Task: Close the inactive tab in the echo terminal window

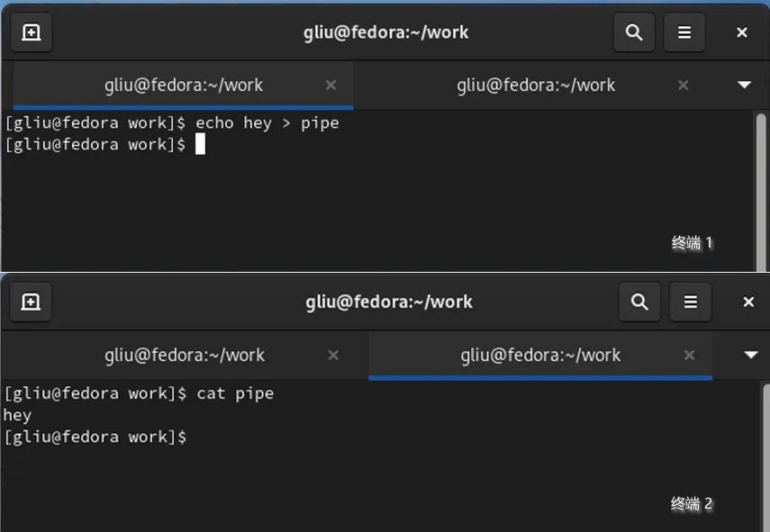Action: (683, 86)
